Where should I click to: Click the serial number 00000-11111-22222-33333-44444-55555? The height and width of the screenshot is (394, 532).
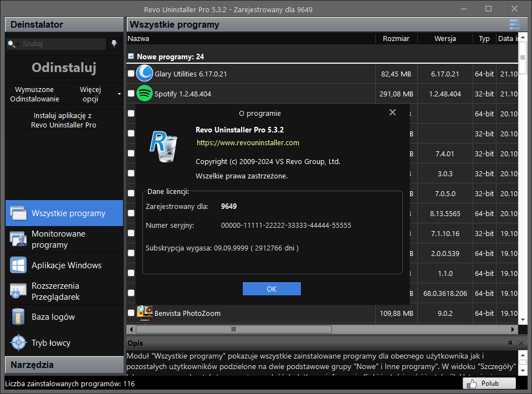coord(286,226)
